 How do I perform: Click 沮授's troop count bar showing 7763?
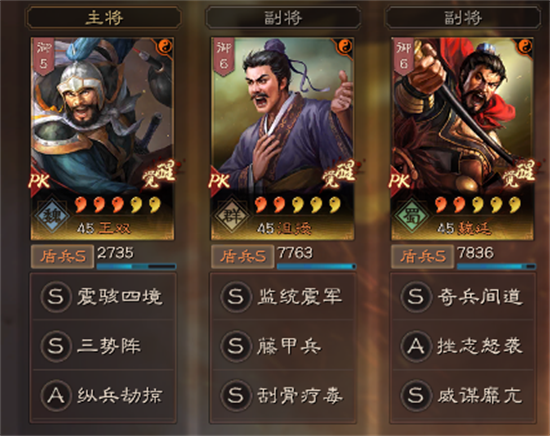pos(316,267)
